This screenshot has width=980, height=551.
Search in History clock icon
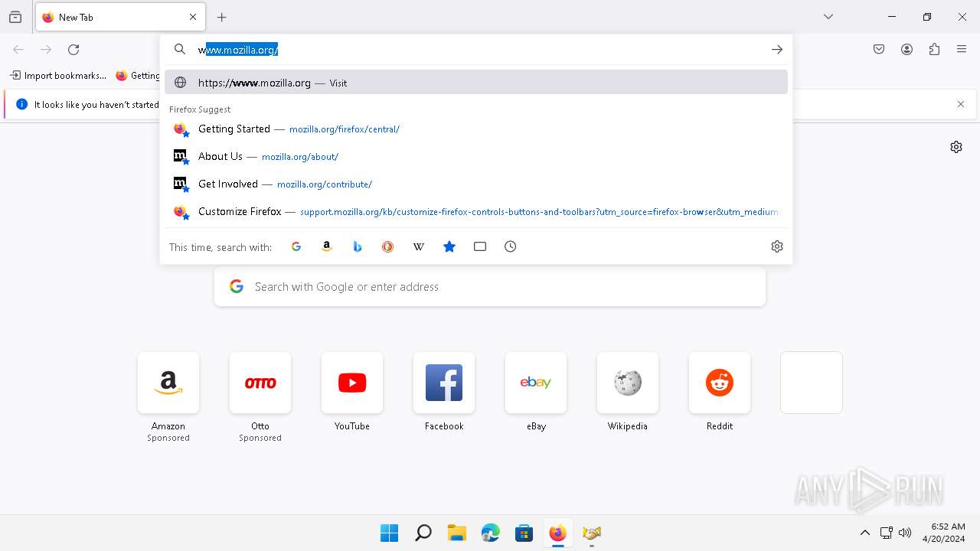pyautogui.click(x=511, y=246)
